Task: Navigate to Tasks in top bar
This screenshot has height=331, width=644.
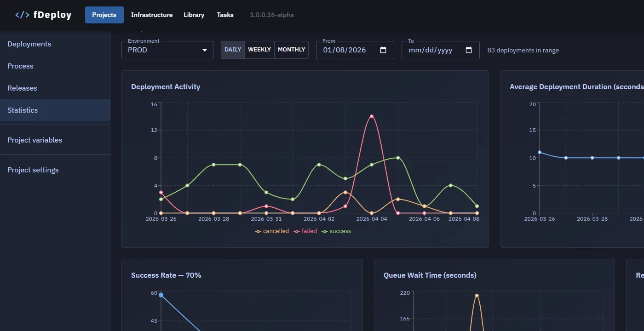Action: (225, 15)
